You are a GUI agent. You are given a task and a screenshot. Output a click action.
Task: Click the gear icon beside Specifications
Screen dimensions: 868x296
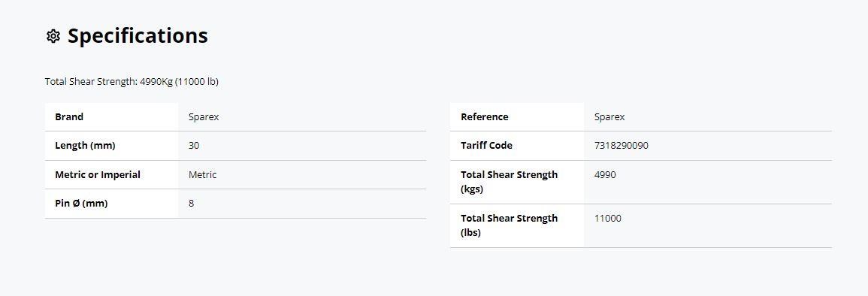[53, 37]
